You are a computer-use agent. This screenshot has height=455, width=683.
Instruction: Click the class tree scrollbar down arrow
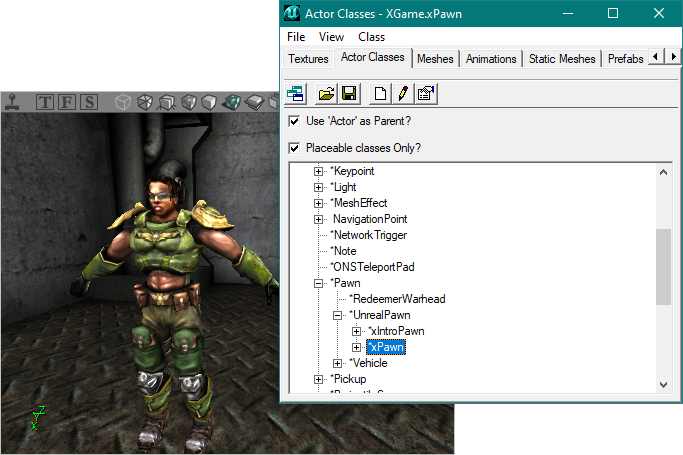pos(663,384)
